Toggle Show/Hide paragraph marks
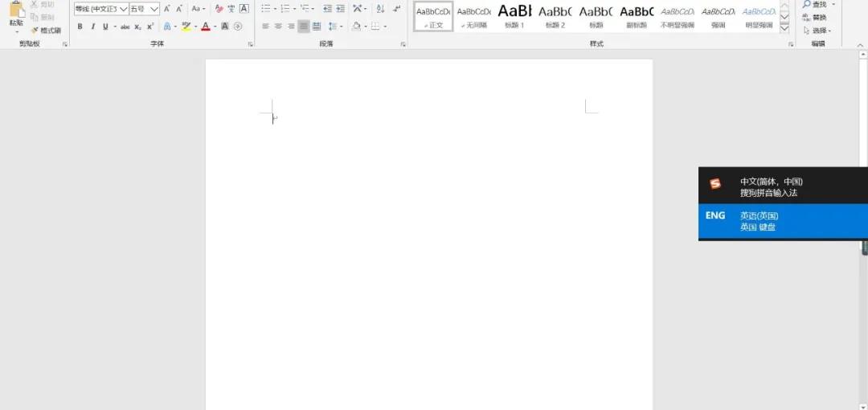 point(396,9)
